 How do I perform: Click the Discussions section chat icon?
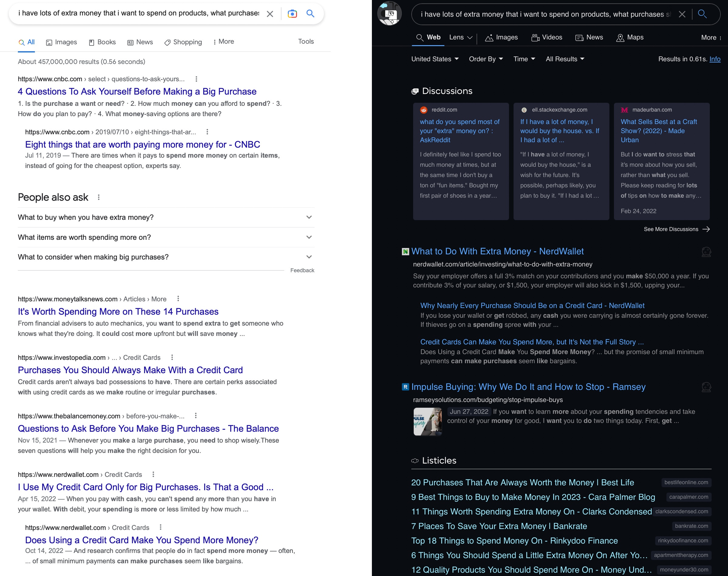click(x=415, y=91)
